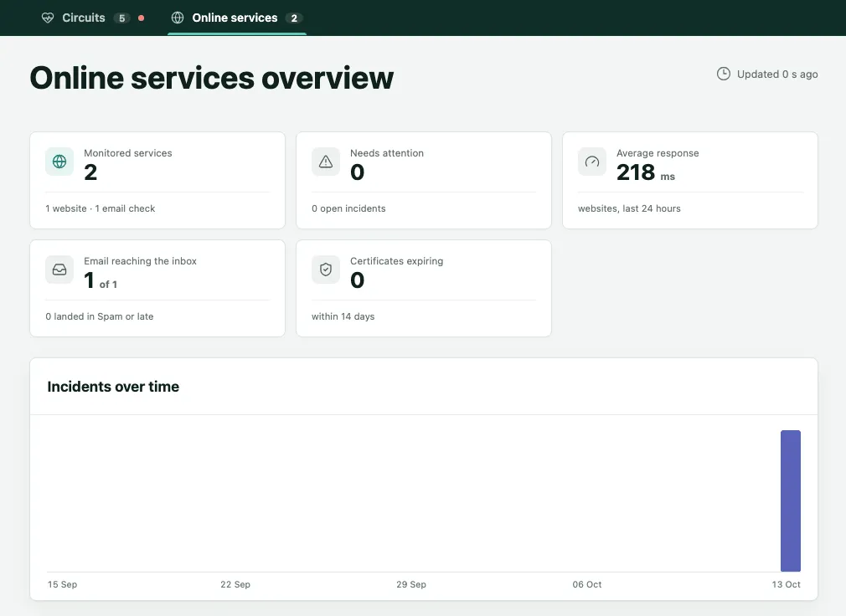
Task: Click '1 website · 1 email check' text
Action: [x=101, y=208]
